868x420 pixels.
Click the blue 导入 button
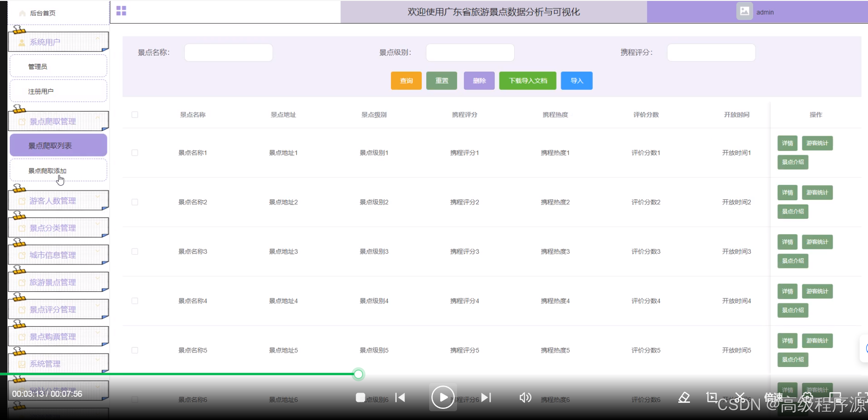point(577,81)
